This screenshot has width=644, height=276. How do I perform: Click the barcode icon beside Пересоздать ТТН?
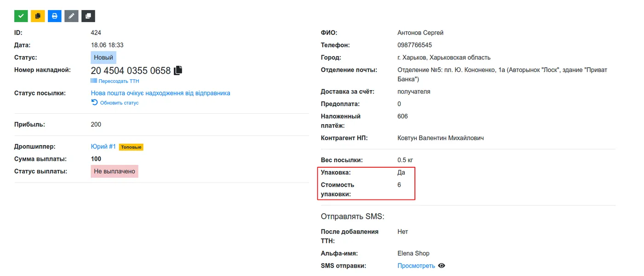pos(94,81)
